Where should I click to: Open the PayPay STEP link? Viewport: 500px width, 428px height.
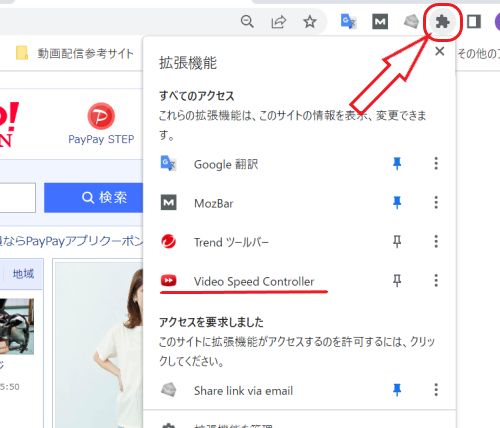tap(101, 139)
